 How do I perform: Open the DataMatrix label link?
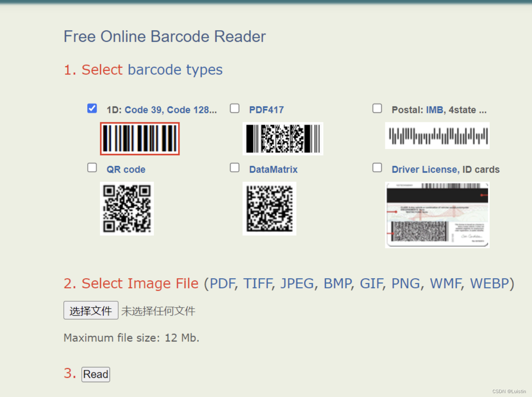pyautogui.click(x=273, y=170)
